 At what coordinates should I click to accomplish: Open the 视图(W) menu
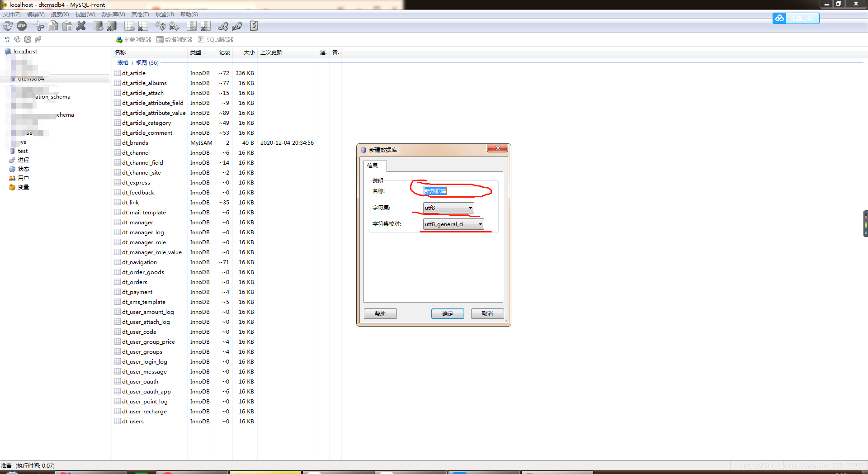point(85,14)
